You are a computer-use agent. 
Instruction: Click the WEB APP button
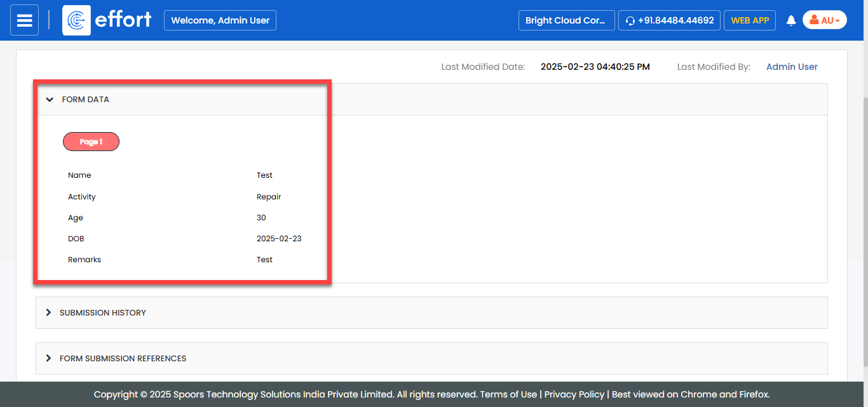click(x=750, y=20)
